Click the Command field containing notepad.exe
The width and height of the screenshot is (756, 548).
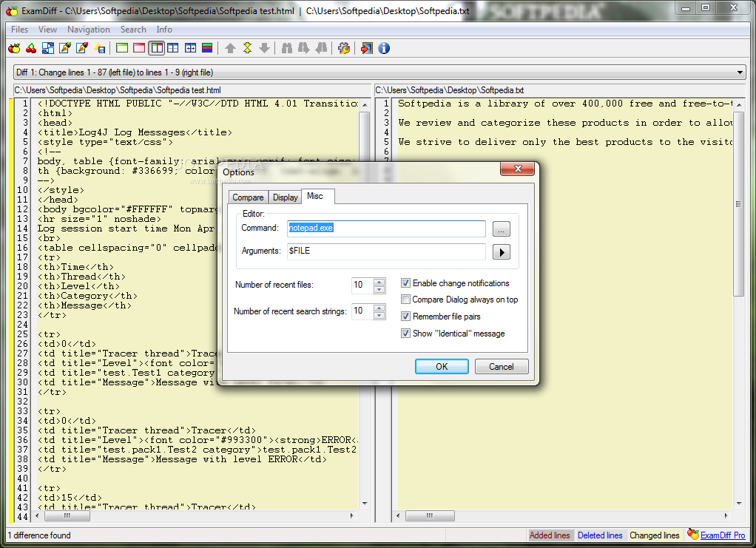click(x=386, y=229)
